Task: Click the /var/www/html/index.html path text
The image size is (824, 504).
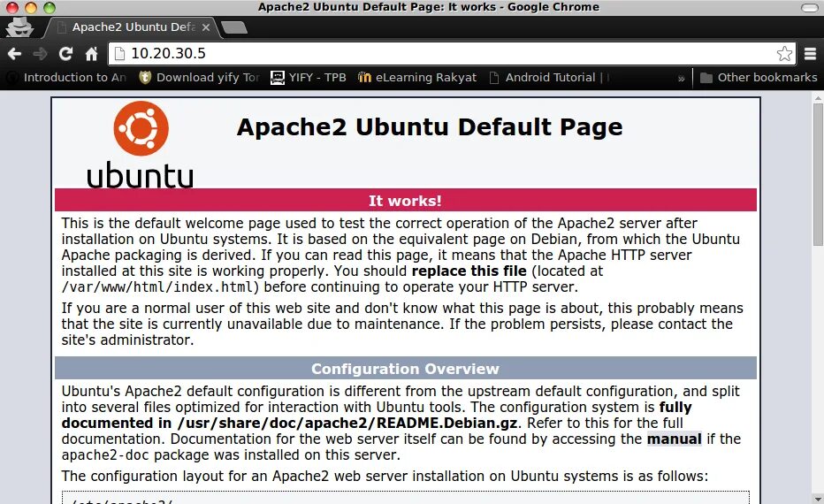Action: [x=157, y=287]
